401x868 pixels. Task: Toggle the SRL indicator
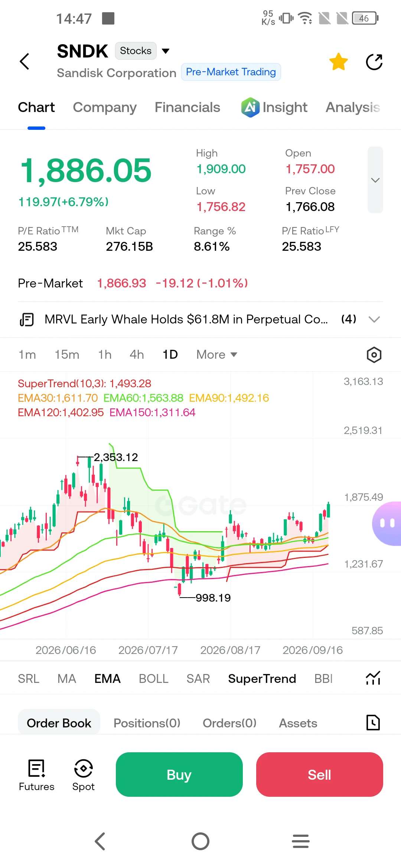pos(29,678)
